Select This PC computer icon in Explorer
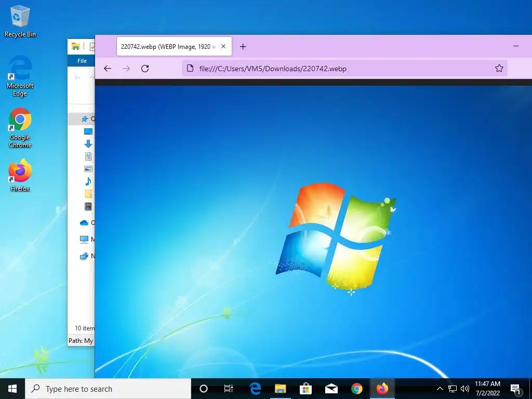Viewport: 532px width, 399px height. (x=84, y=239)
